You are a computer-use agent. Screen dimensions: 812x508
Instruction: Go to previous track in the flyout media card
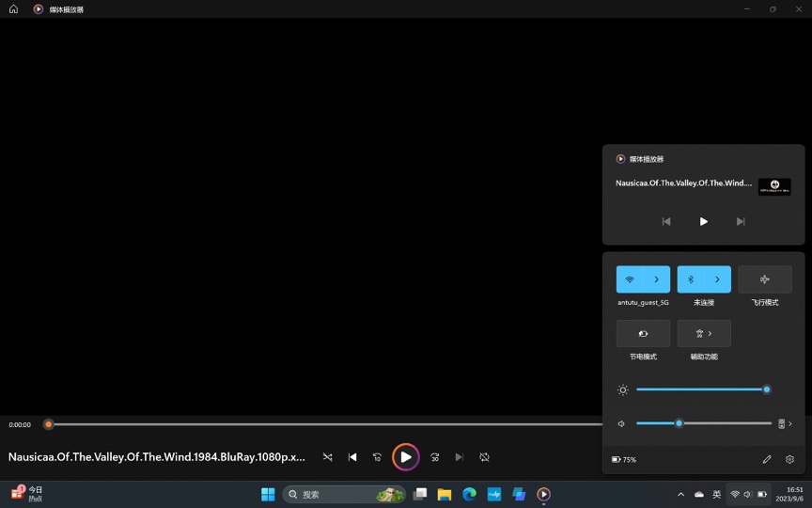coord(666,221)
